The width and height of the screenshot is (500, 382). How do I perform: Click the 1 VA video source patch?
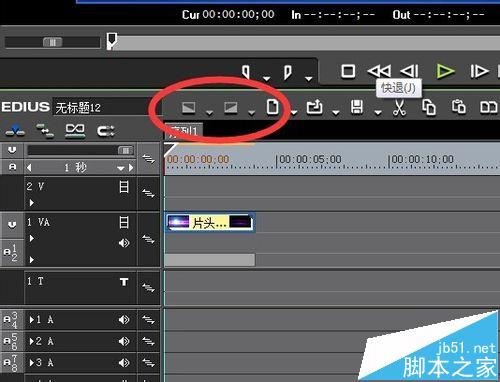pos(12,225)
